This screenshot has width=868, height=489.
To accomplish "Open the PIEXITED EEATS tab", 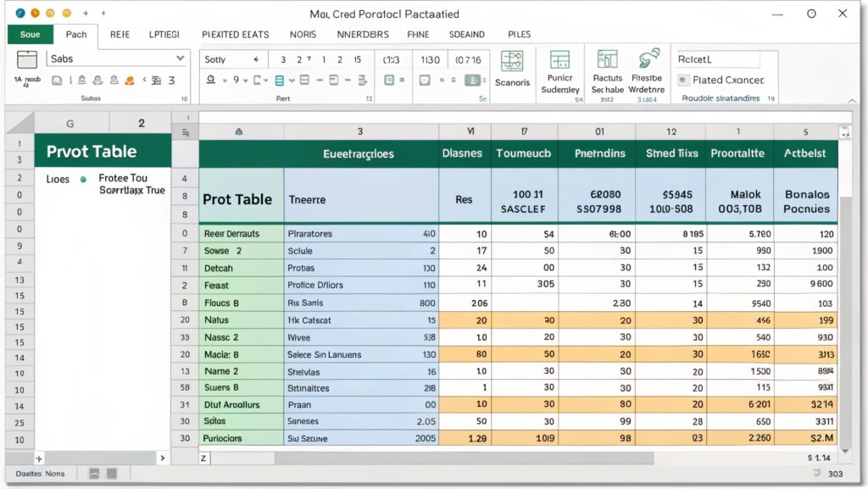I will (x=236, y=34).
